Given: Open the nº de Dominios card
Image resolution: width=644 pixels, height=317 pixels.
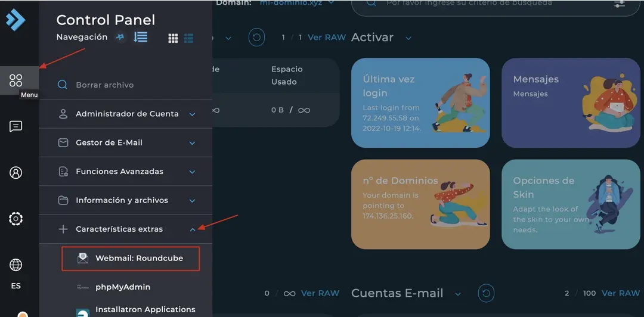Looking at the screenshot, I should 420,204.
